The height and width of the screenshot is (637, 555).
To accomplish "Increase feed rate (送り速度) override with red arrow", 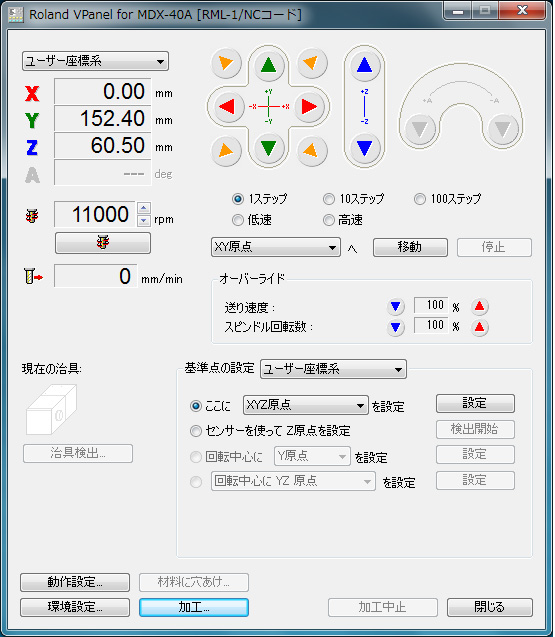I will [479, 306].
